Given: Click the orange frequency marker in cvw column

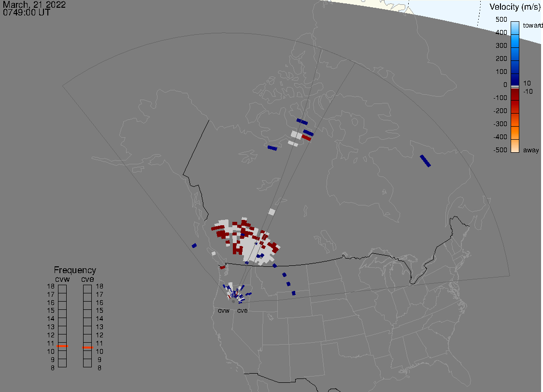Looking at the screenshot, I should (x=62, y=346).
